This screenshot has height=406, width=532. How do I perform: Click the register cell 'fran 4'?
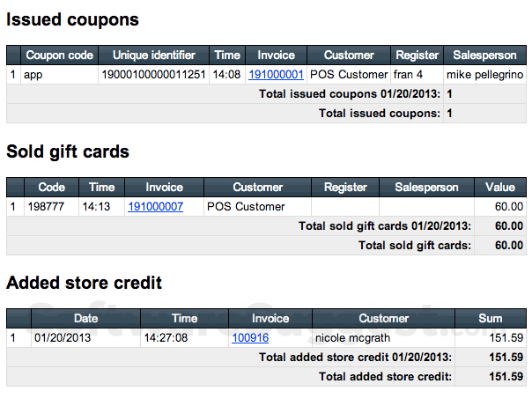[410, 75]
